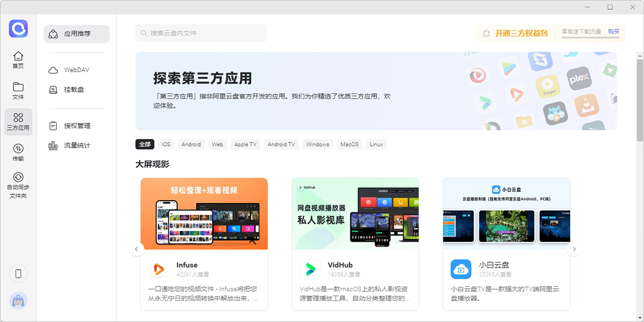Filter apps by iOS
Viewport: 644px width, 322px height.
(x=166, y=144)
